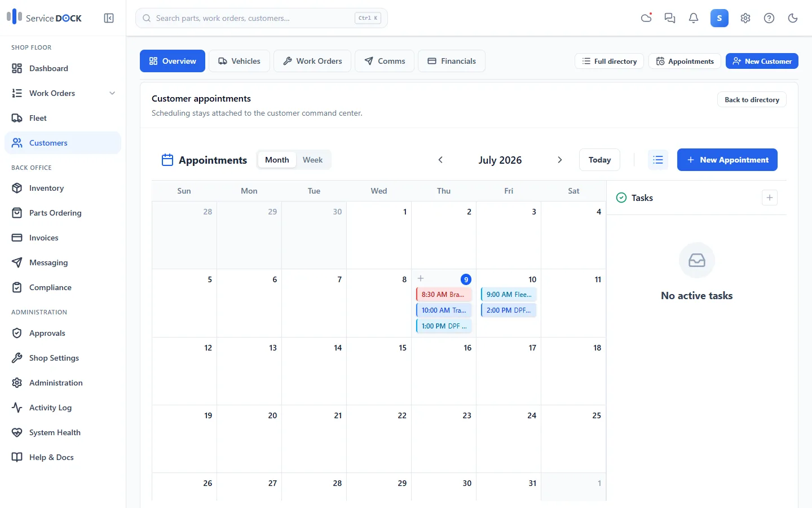Open the 8:30 AM appointment on July 9
This screenshot has width=812, height=508.
444,294
